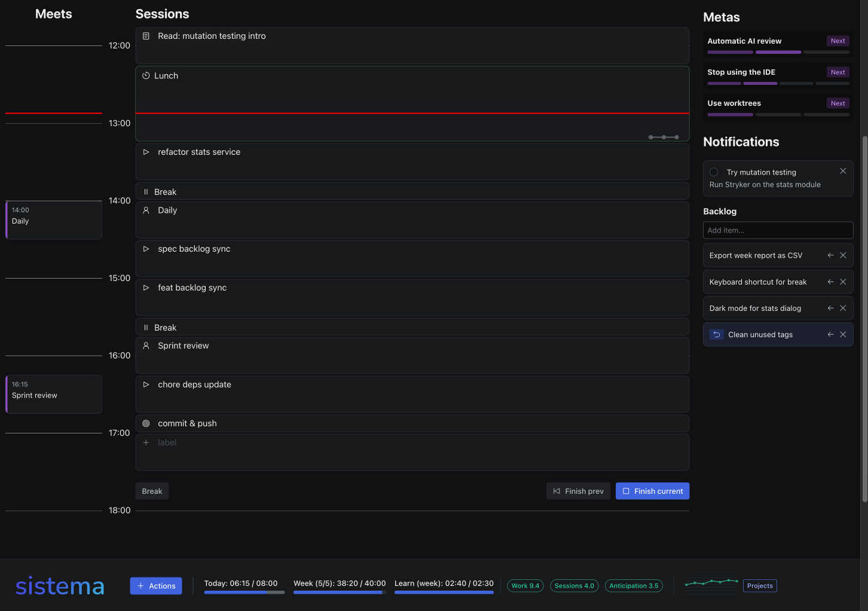Click the sistema logo
This screenshot has width=868, height=611.
(60, 586)
